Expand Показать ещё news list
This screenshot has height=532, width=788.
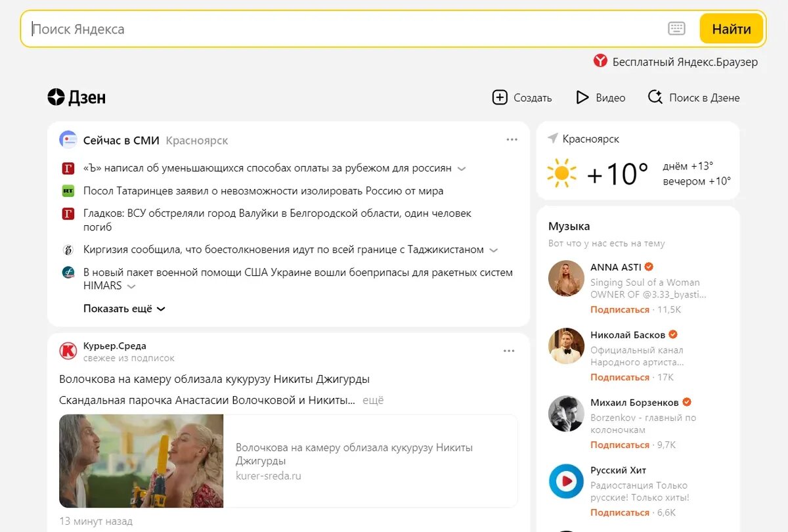point(124,309)
